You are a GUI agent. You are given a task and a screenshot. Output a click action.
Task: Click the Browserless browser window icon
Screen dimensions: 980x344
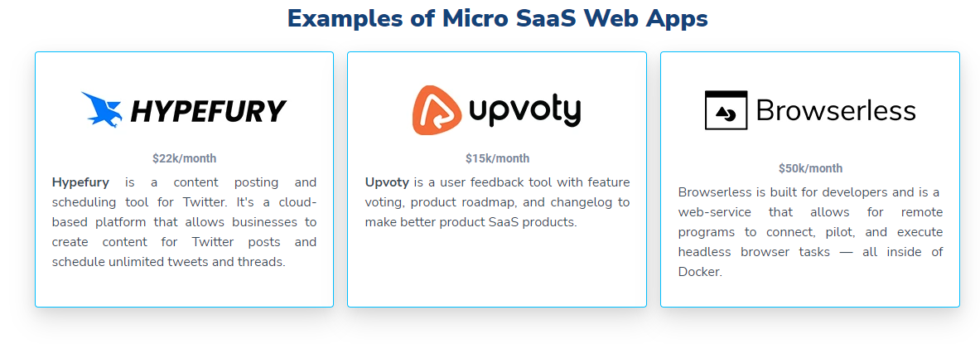coord(726,110)
